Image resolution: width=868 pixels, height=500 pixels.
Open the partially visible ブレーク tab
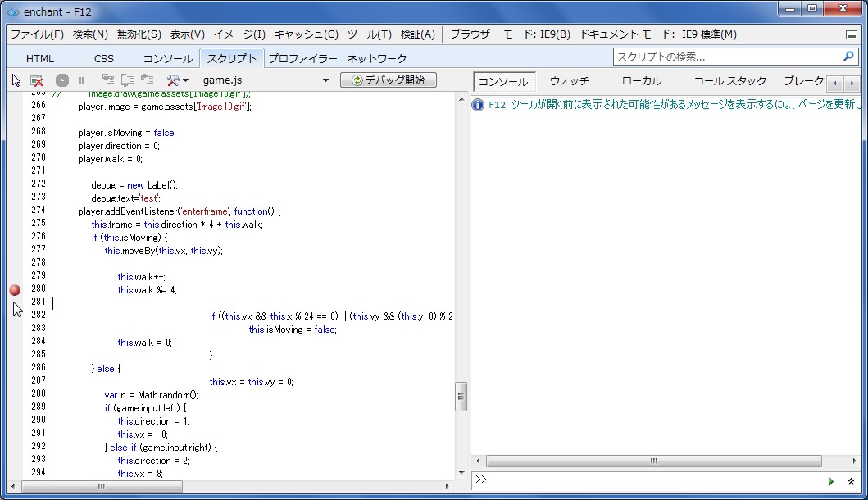pos(804,81)
